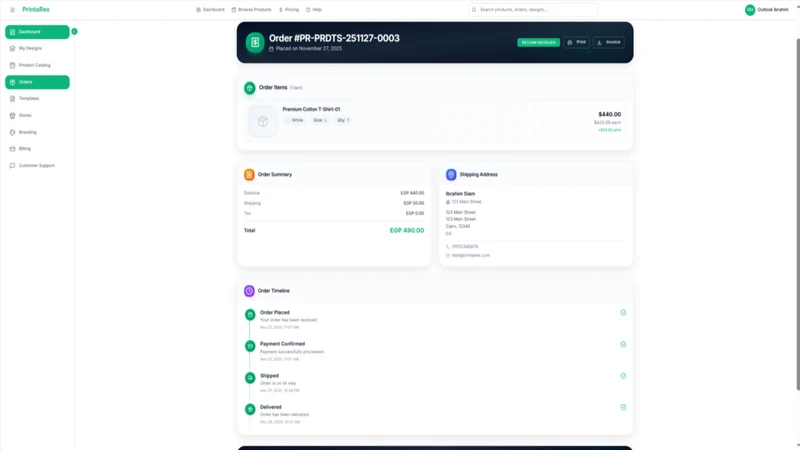Image resolution: width=800 pixels, height=450 pixels.
Task: Click the page vertical scrollbar
Action: (x=798, y=214)
